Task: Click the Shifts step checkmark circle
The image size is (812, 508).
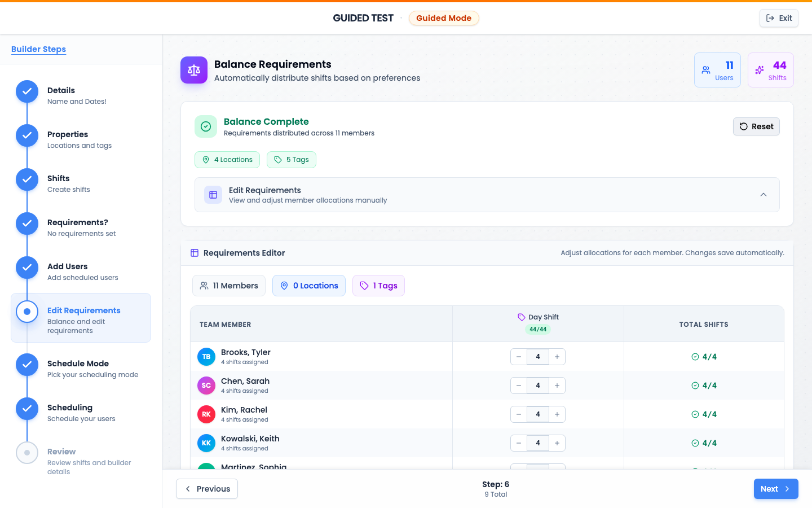Action: (27, 179)
